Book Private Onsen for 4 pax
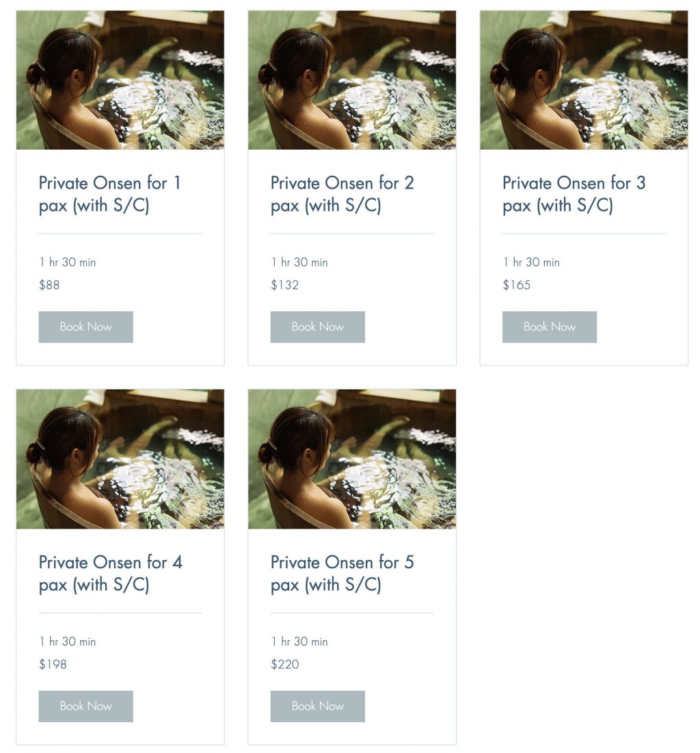Screen dimensions: 700x753 [85, 706]
